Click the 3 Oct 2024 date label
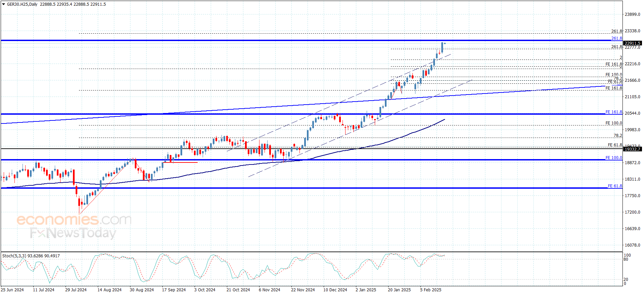 (205, 290)
